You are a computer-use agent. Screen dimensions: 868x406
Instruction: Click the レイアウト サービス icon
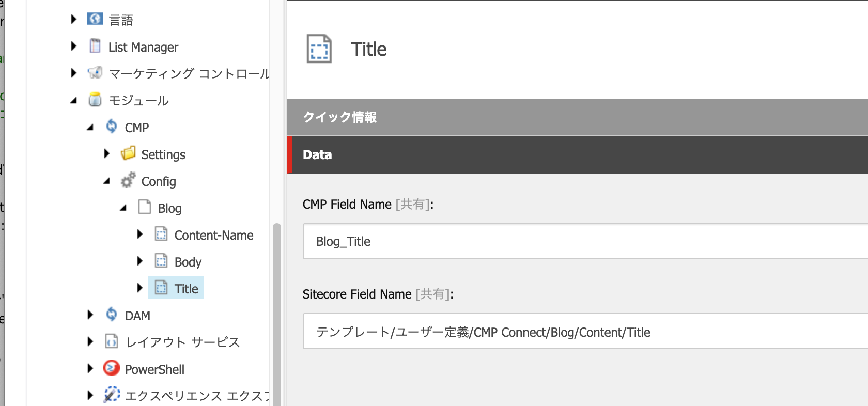click(x=112, y=341)
